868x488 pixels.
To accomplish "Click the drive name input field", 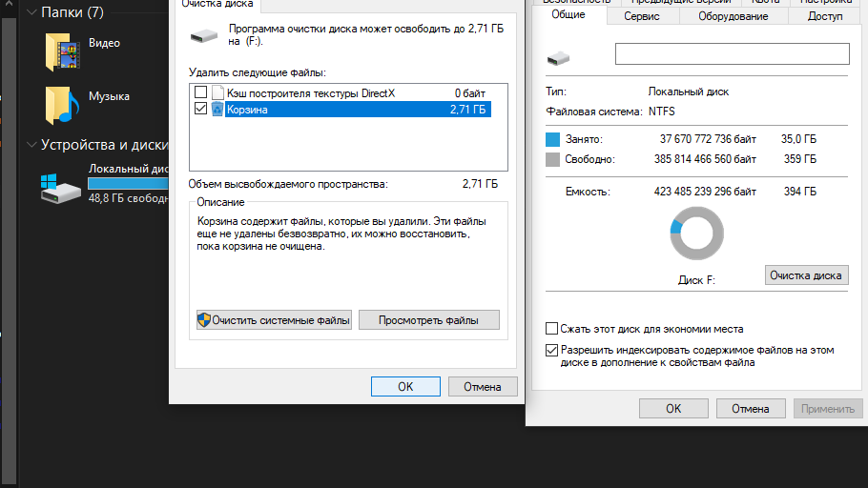I will pyautogui.click(x=733, y=53).
